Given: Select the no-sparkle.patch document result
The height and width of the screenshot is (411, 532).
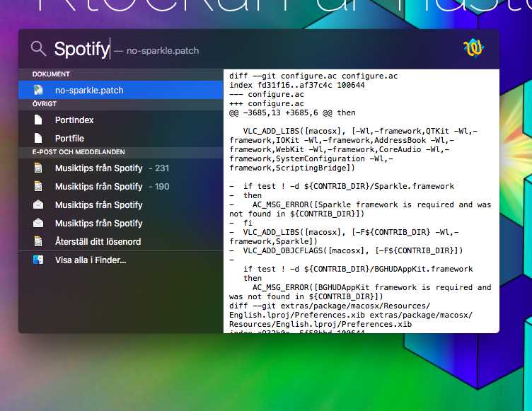Looking at the screenshot, I should (121, 90).
